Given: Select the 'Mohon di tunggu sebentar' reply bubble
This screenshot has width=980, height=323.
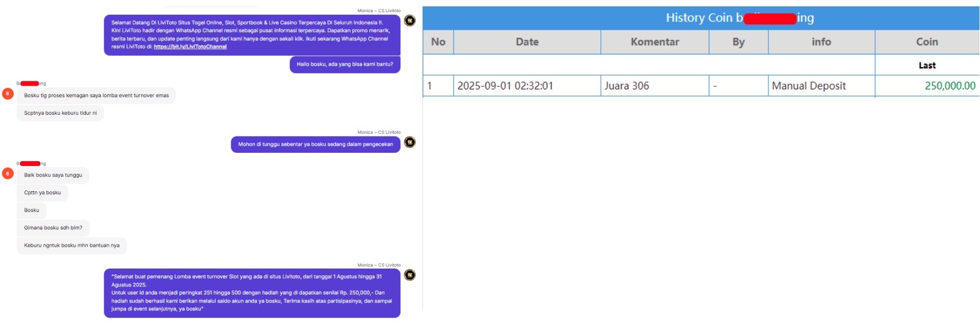Looking at the screenshot, I should pyautogui.click(x=316, y=144).
